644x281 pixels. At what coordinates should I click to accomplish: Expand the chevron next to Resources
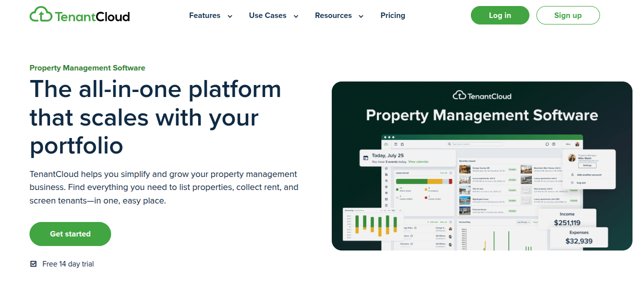point(361,16)
